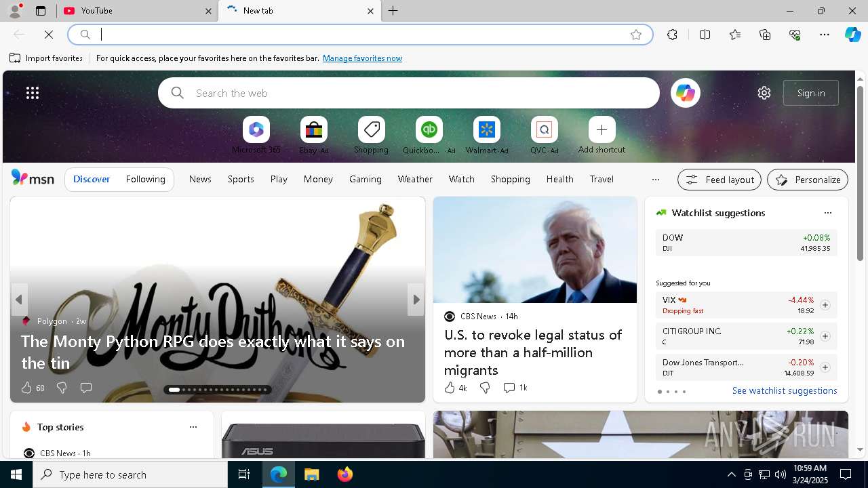The width and height of the screenshot is (868, 488).
Task: Add VIX to watchlist
Action: pyautogui.click(x=825, y=305)
